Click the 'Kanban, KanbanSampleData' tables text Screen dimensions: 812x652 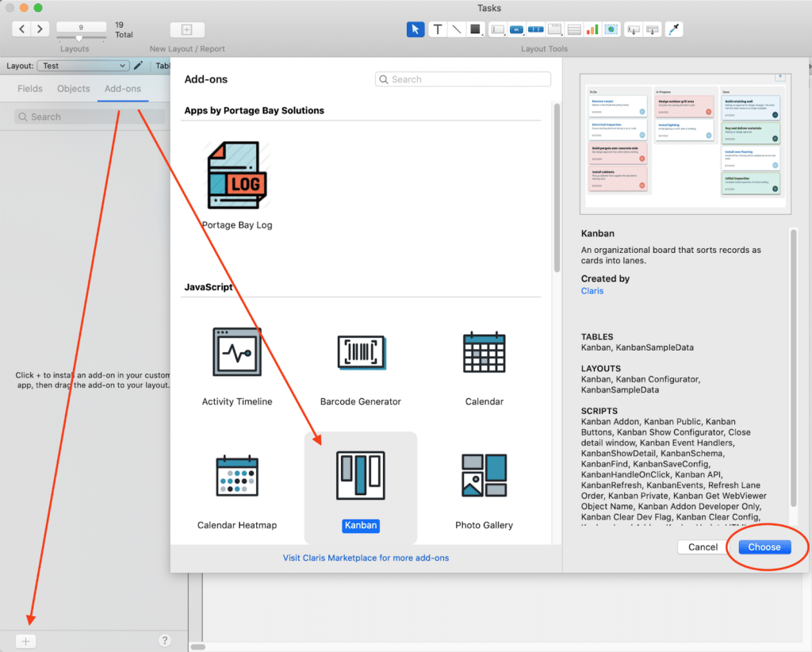pos(637,347)
